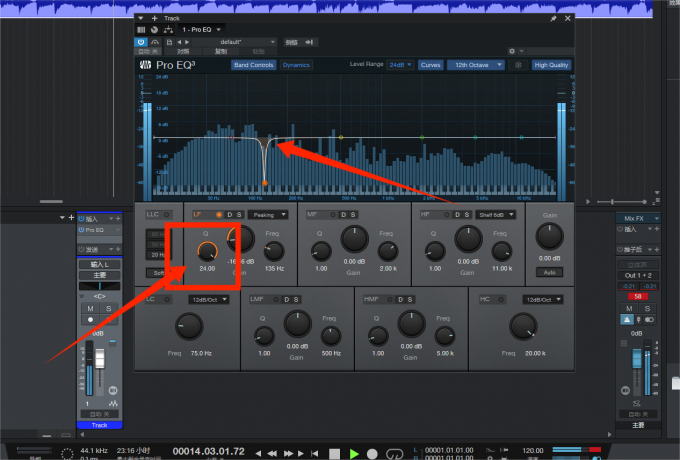Open the Mix FX dropdown
The width and height of the screenshot is (680, 460).
pos(638,219)
